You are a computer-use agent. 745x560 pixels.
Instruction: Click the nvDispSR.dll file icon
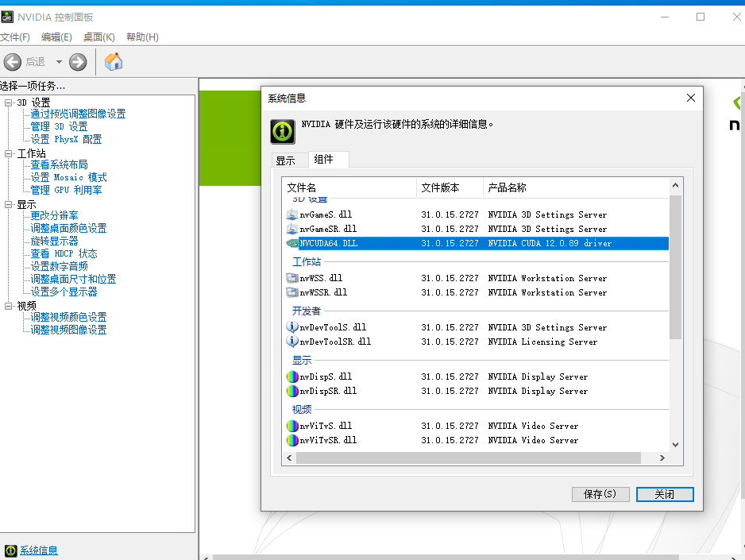(x=292, y=391)
